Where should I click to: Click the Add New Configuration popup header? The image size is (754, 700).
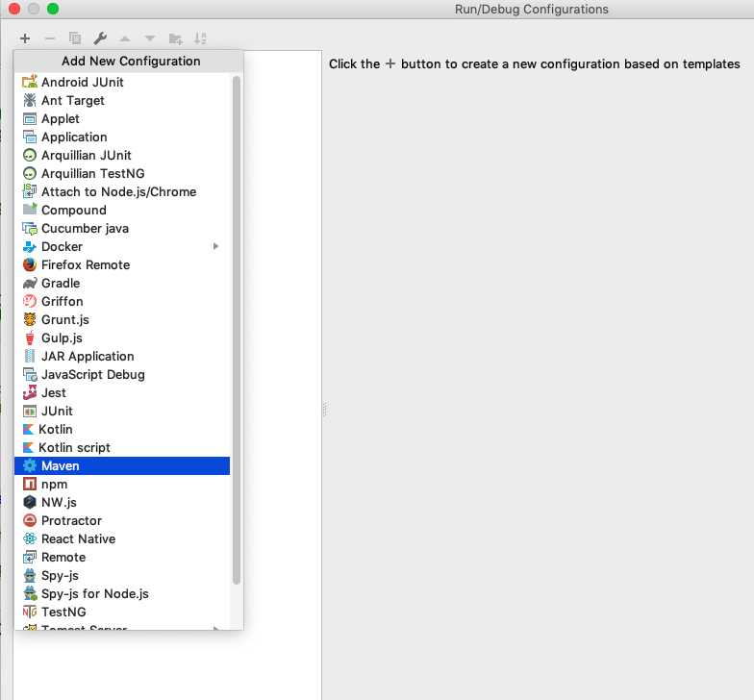[x=129, y=62]
